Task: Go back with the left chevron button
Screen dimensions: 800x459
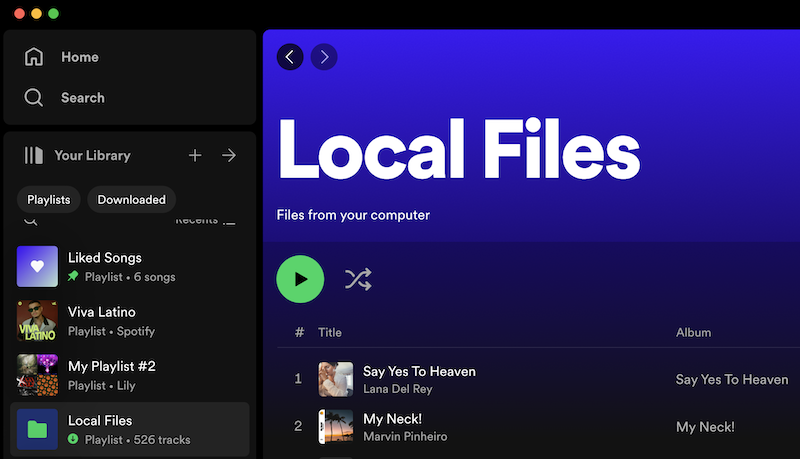Action: coord(290,57)
